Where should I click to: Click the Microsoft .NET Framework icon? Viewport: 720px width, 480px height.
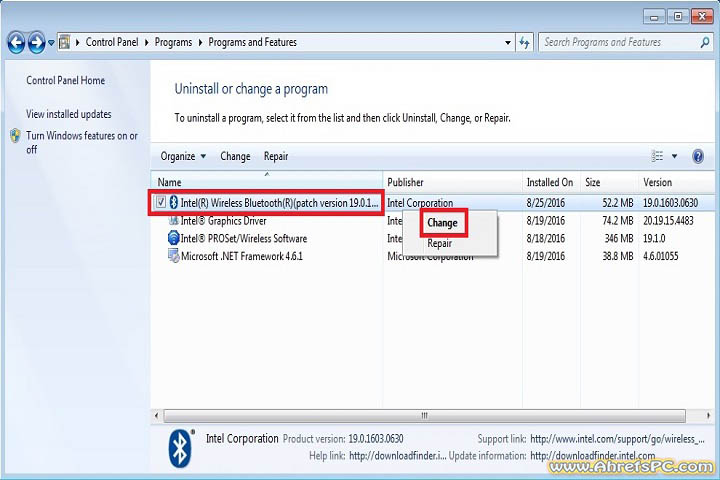tap(174, 256)
